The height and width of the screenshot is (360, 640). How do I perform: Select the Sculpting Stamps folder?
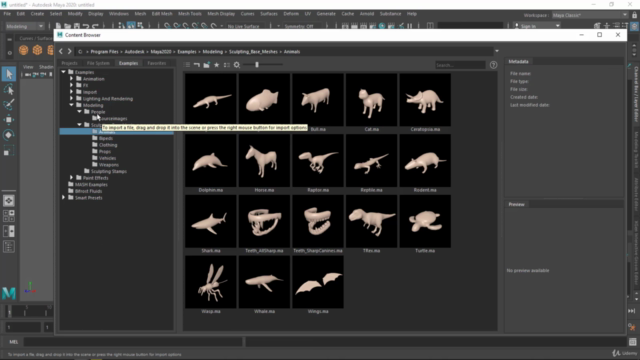pyautogui.click(x=109, y=171)
